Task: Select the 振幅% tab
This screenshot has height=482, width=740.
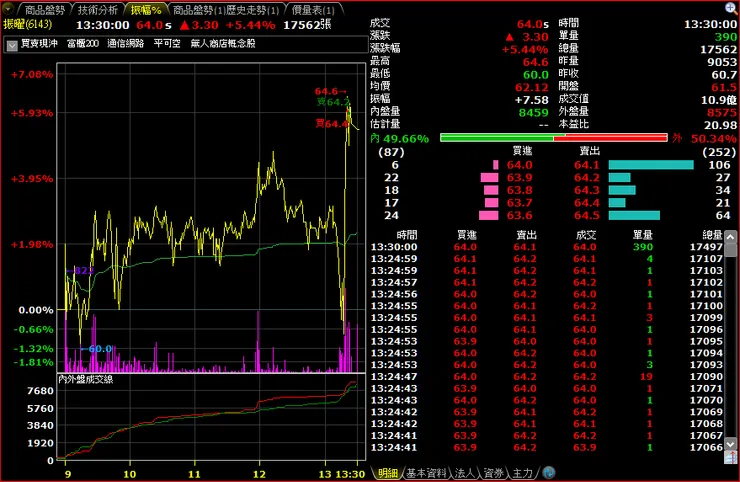Action: pyautogui.click(x=146, y=10)
